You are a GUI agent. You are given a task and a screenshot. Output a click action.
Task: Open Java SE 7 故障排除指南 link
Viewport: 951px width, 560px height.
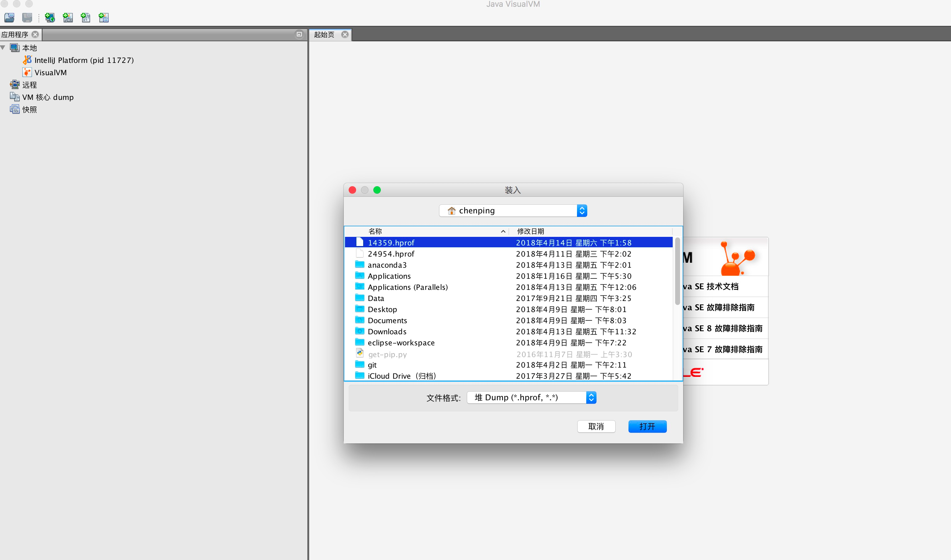click(x=723, y=349)
